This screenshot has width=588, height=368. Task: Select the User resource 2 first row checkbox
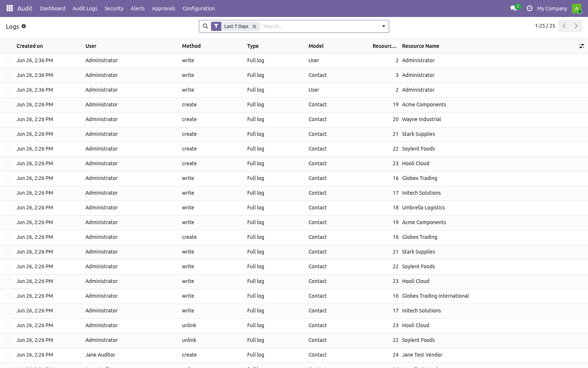(8, 60)
